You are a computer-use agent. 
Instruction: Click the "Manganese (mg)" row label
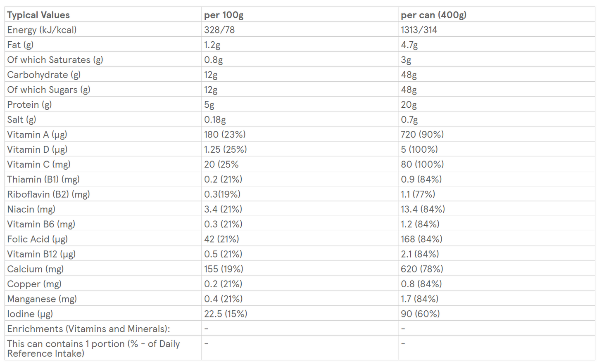42,299
